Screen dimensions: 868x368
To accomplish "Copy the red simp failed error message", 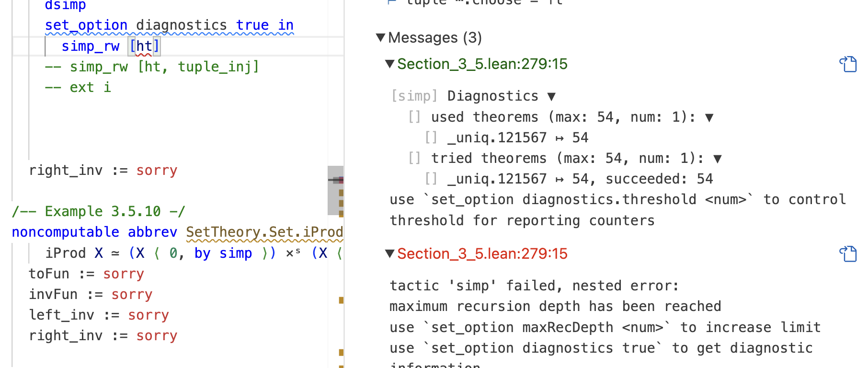I will [x=848, y=254].
